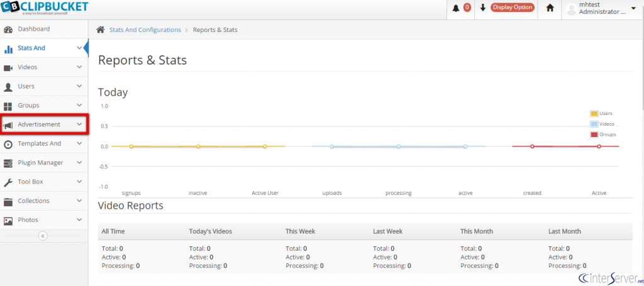Click the Groups grid icon

pyautogui.click(x=8, y=106)
